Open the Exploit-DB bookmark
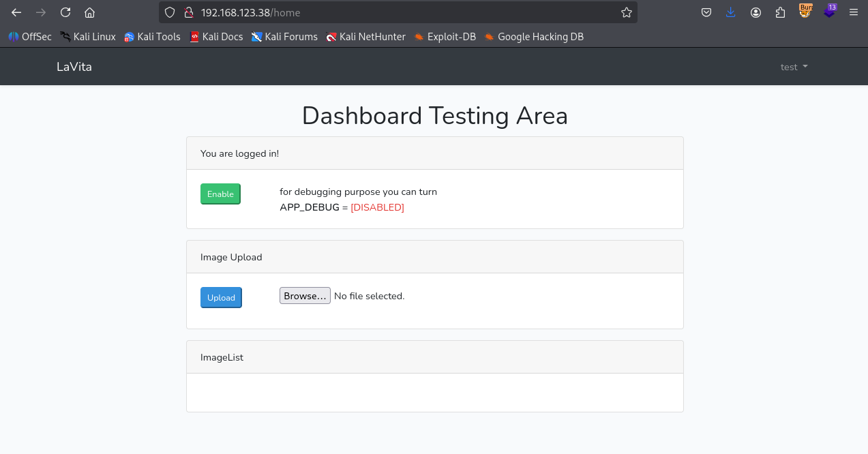 [445, 37]
